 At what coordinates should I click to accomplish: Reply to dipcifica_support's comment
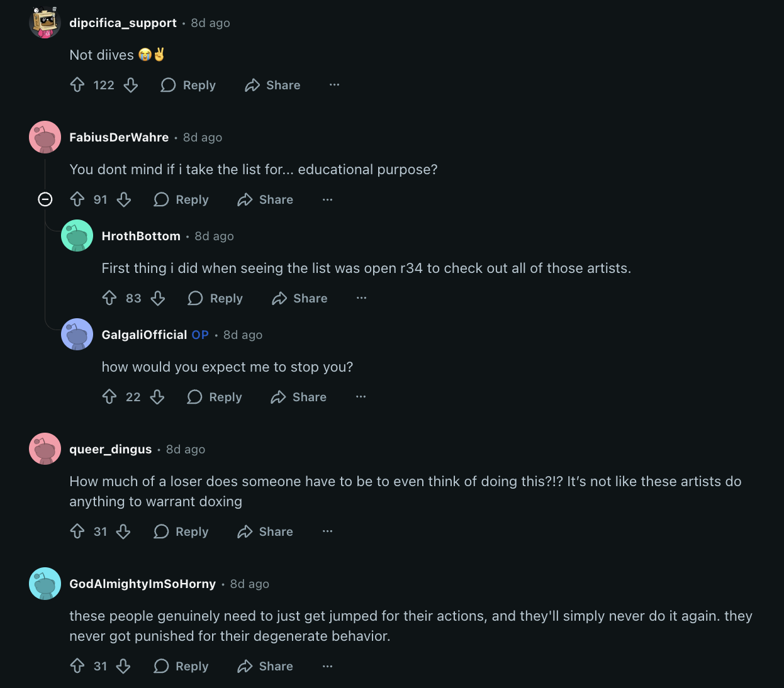(188, 85)
